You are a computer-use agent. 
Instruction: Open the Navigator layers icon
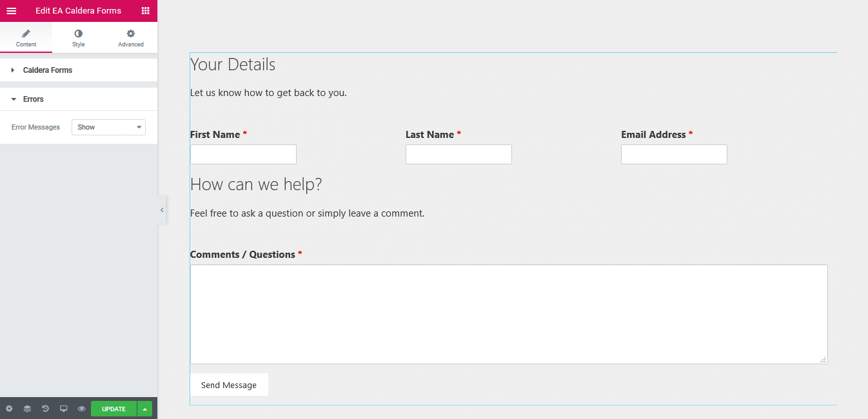point(27,408)
